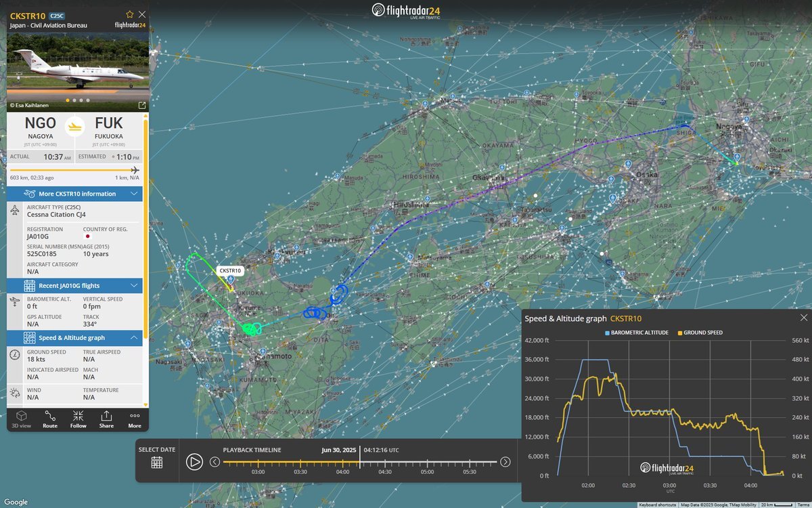Image resolution: width=812 pixels, height=508 pixels.
Task: Click the Nagoya airport marker on map
Action: (737, 158)
